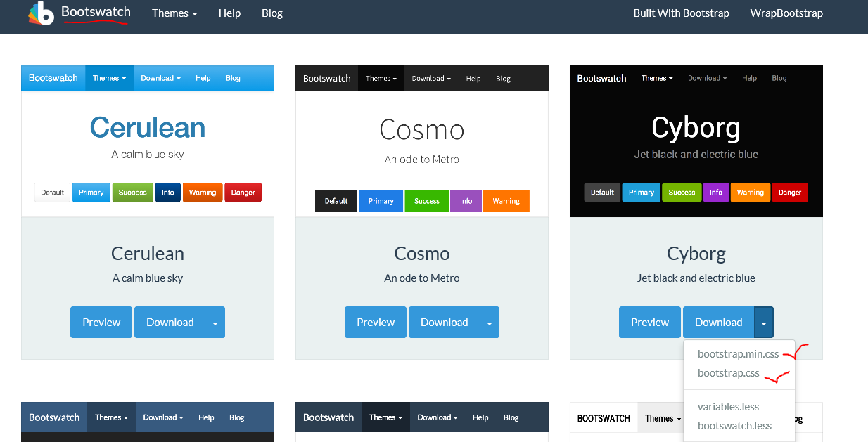The width and height of the screenshot is (868, 442).
Task: Open the Help page in top navbar
Action: pyautogui.click(x=229, y=13)
